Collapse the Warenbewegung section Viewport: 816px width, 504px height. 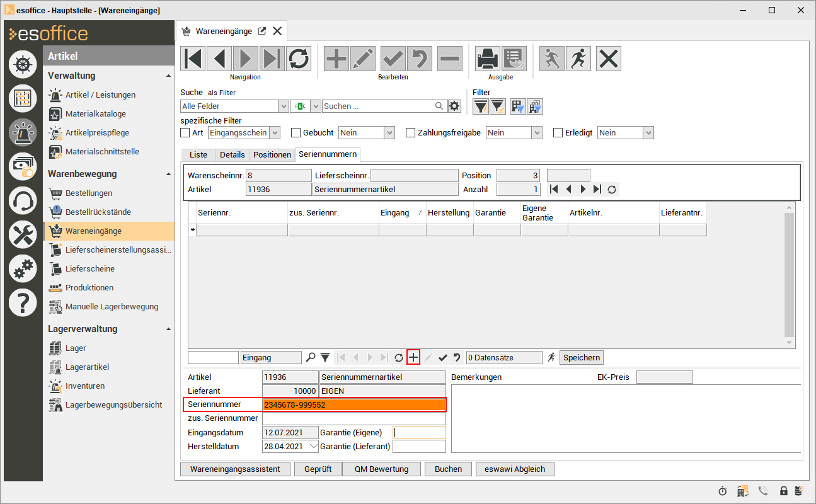click(168, 174)
